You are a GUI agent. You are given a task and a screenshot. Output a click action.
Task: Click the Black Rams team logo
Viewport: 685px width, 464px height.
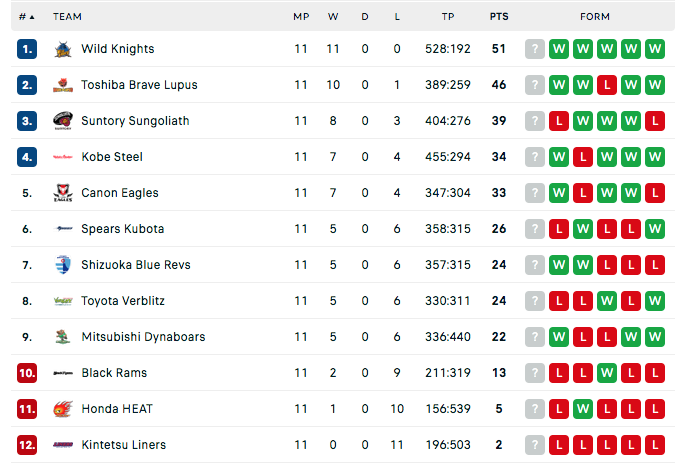(63, 373)
